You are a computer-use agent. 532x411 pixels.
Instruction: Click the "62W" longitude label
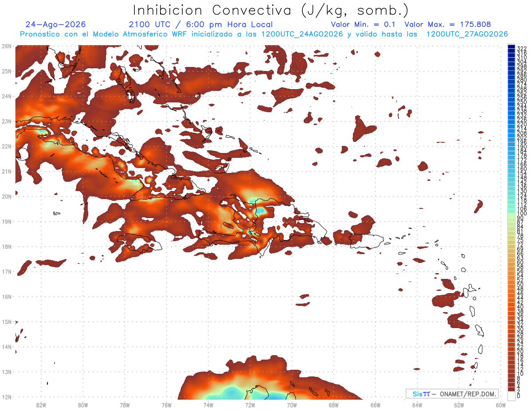coord(459,405)
